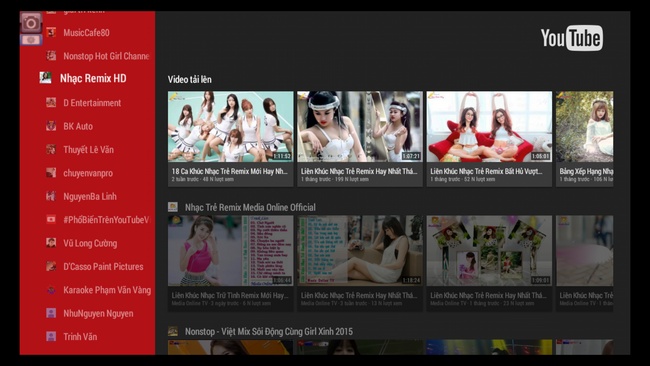Click the #PhổBiếnTrênYouTube red icon
Screen dimensions: 650x366
(51, 219)
